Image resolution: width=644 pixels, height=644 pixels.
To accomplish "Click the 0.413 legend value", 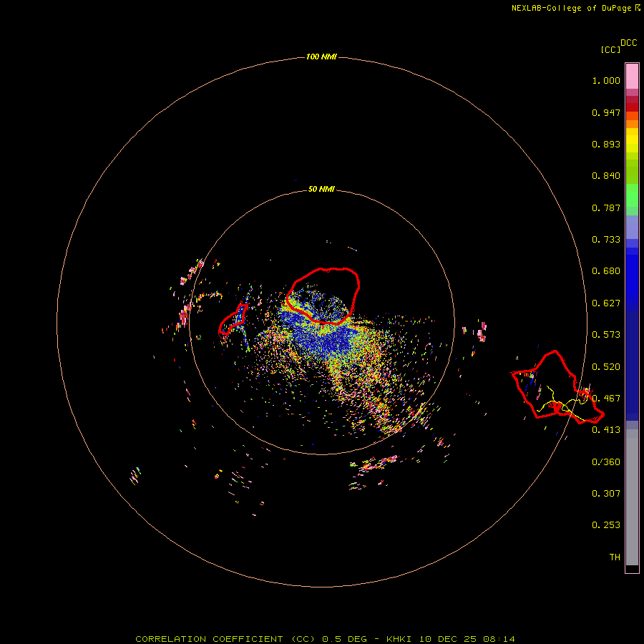I will pos(606,430).
